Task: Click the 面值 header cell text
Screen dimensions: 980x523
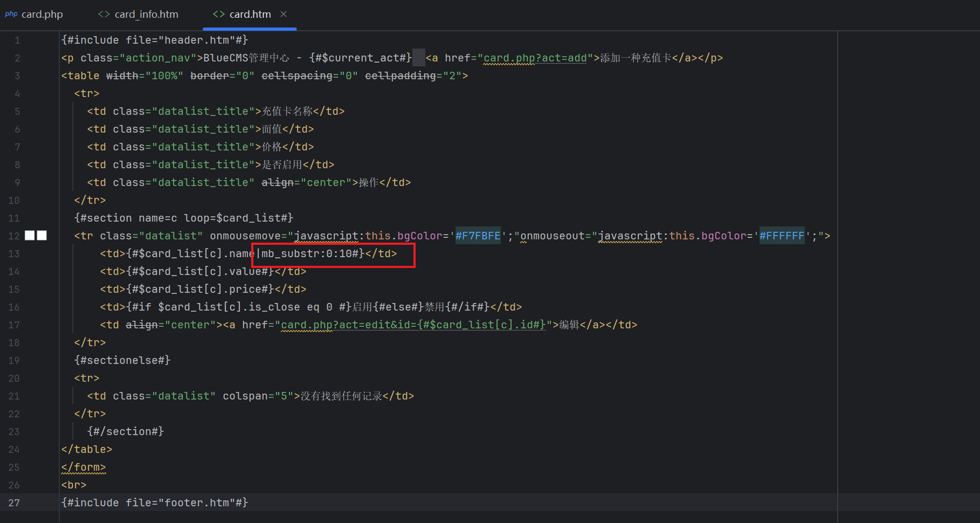Action: [272, 129]
